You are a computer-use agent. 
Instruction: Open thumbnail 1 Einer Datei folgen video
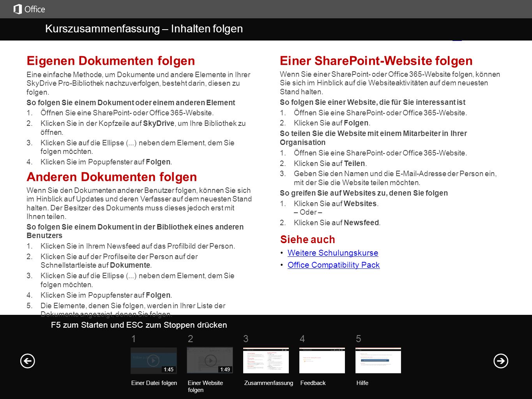click(x=154, y=360)
